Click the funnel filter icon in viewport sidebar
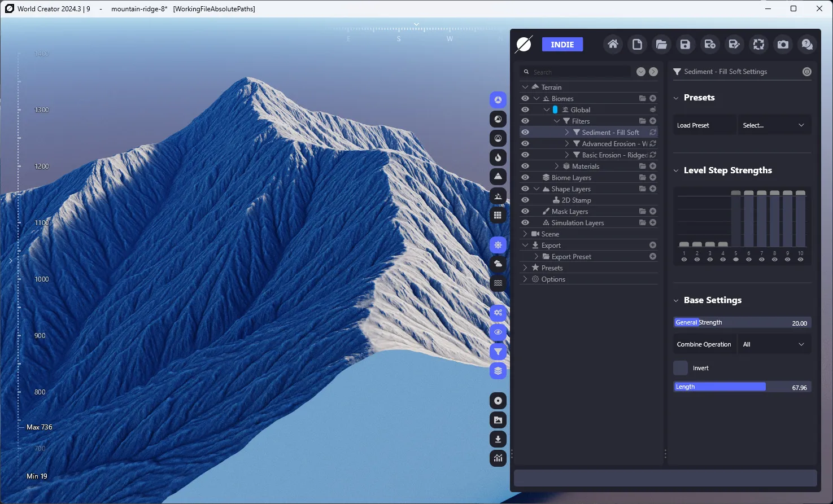 click(x=498, y=352)
